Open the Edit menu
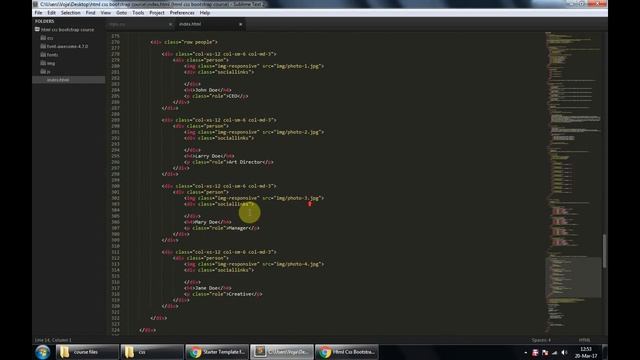Viewport: 640px width, 360px height. 51,13
